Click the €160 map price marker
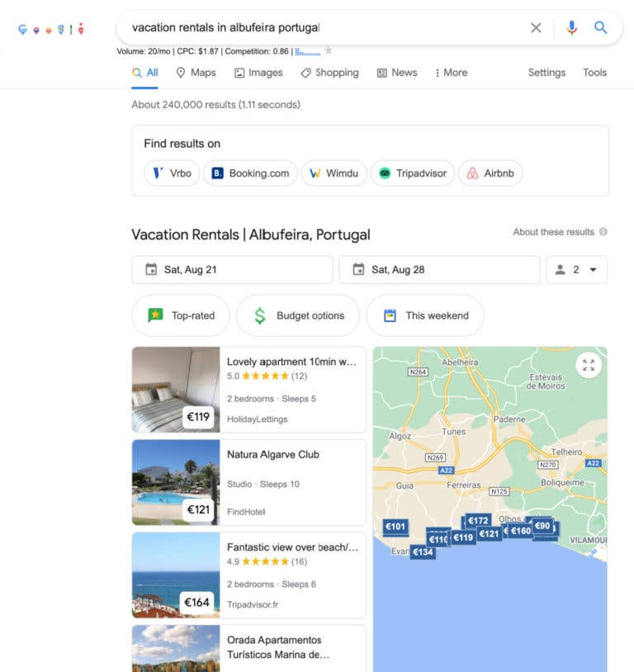The height and width of the screenshot is (672, 634). (x=521, y=531)
